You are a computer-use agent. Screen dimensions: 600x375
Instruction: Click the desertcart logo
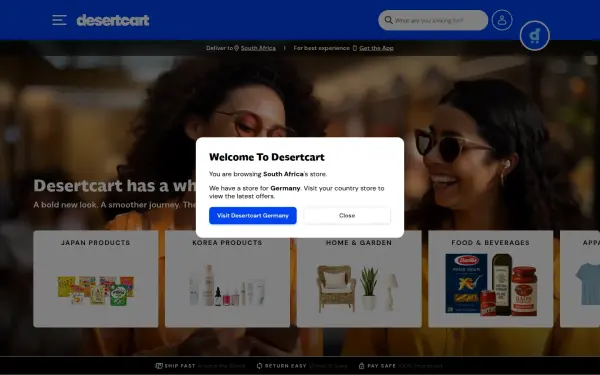point(113,20)
